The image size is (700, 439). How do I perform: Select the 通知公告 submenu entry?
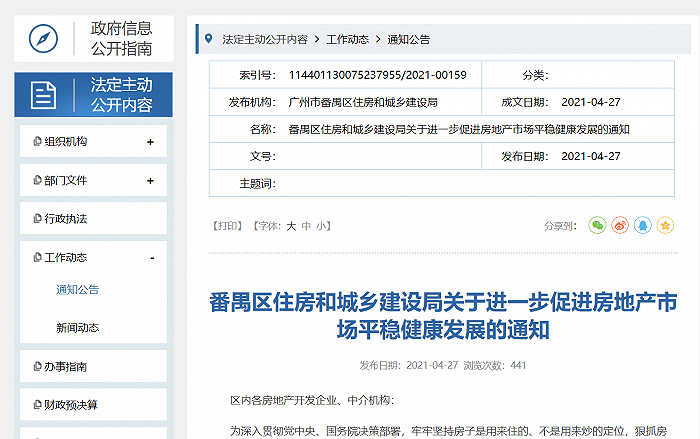(x=77, y=290)
